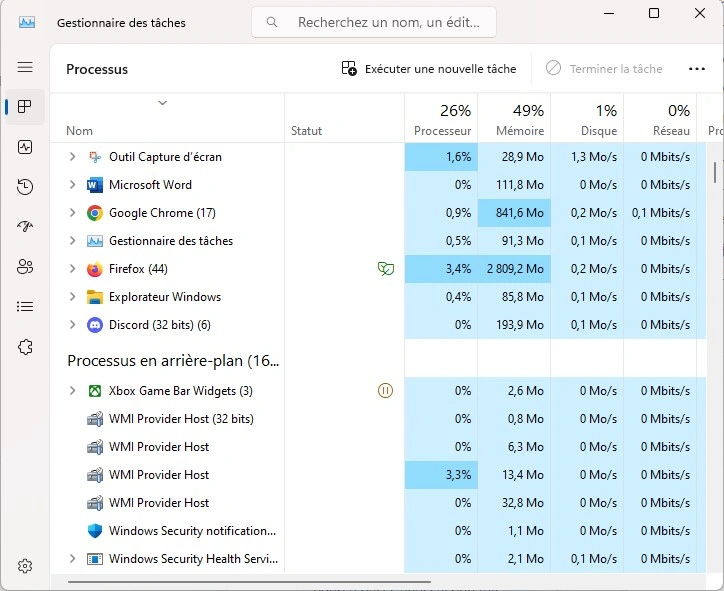The width and height of the screenshot is (724, 591).
Task: Open the Users sidebar tab
Action: [x=25, y=267]
